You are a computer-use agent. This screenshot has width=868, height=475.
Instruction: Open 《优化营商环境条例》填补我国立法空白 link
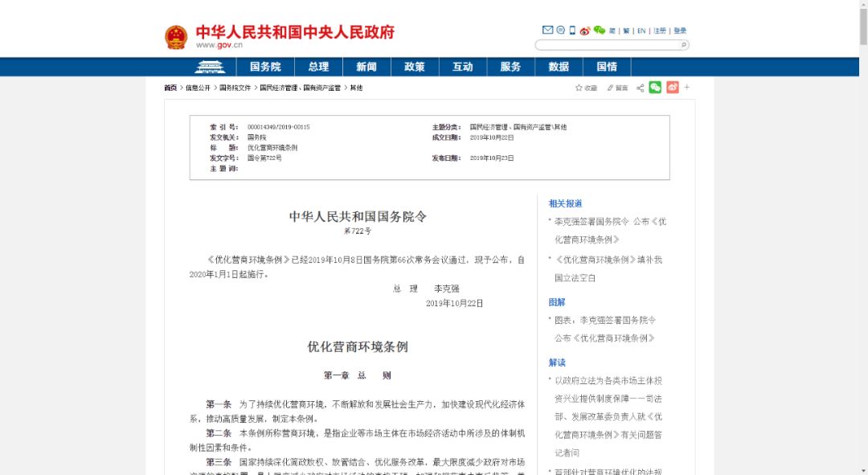608,268
